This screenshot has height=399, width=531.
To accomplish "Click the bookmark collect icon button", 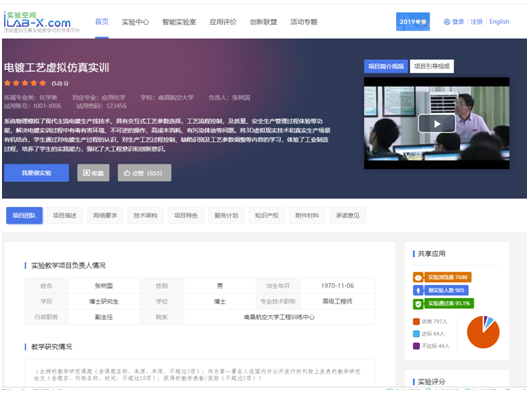I will tap(87, 173).
